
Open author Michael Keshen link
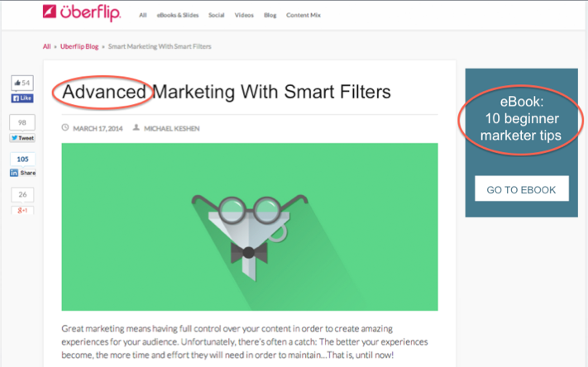(x=172, y=129)
